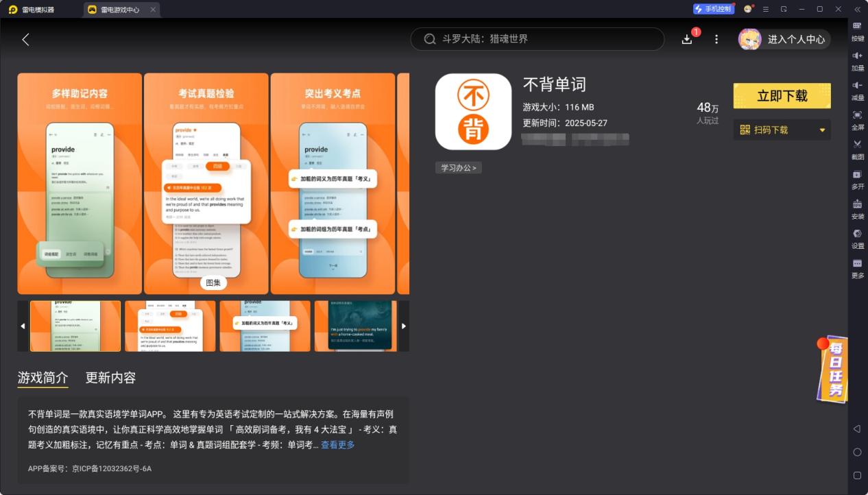Take screenshot with 截图 scissors icon

858,149
